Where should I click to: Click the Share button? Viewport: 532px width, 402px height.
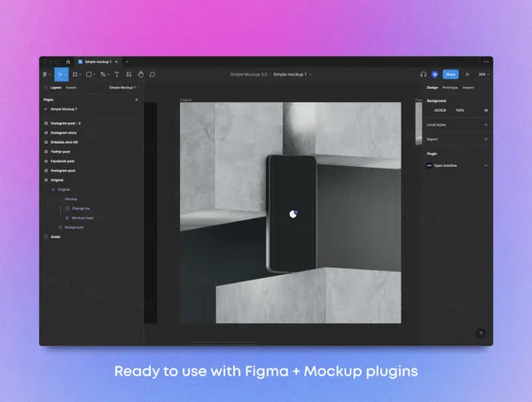coord(450,75)
